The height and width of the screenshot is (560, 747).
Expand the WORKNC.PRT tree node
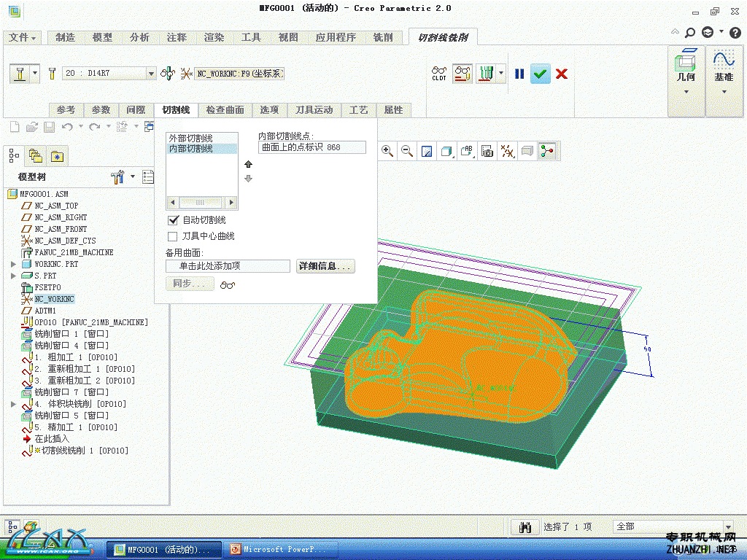pos(13,264)
